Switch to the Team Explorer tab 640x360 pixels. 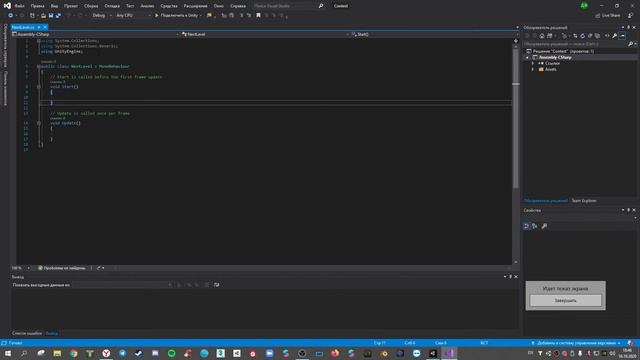(584, 201)
